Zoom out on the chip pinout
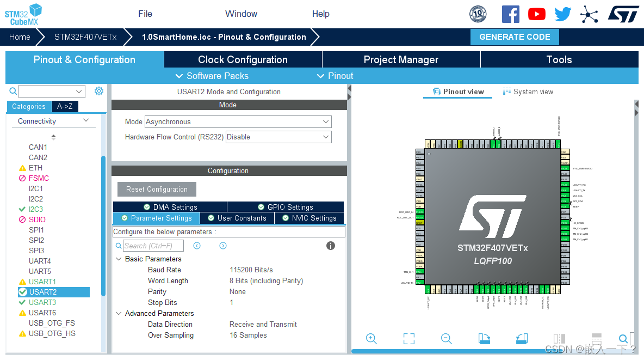The height and width of the screenshot is (360, 644). pyautogui.click(x=447, y=339)
